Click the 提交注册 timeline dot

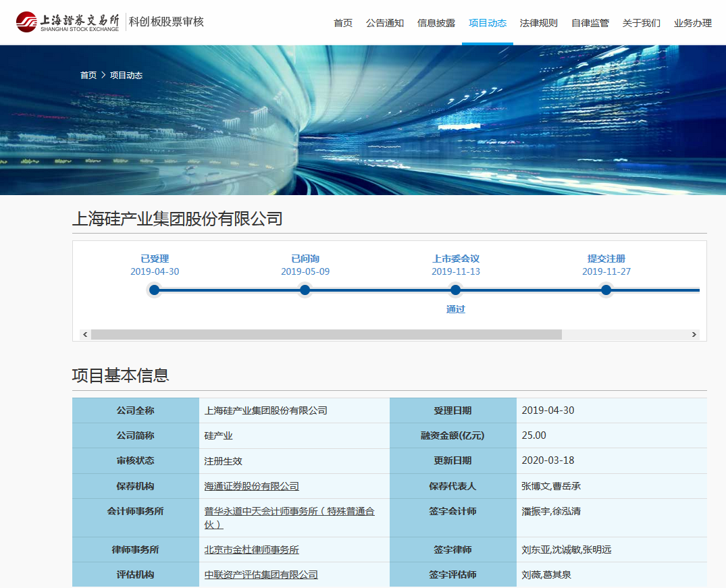(x=606, y=290)
